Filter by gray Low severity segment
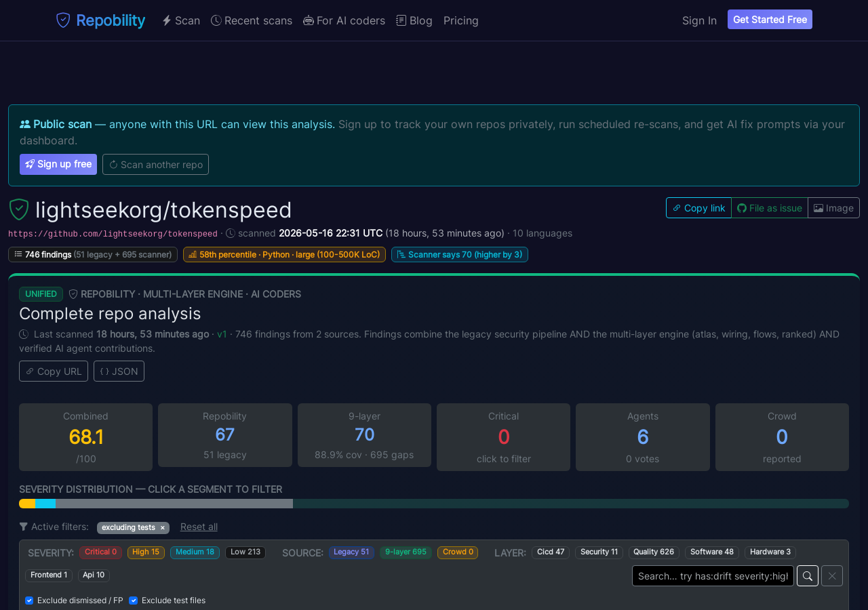Image resolution: width=868 pixels, height=610 pixels. tap(174, 504)
